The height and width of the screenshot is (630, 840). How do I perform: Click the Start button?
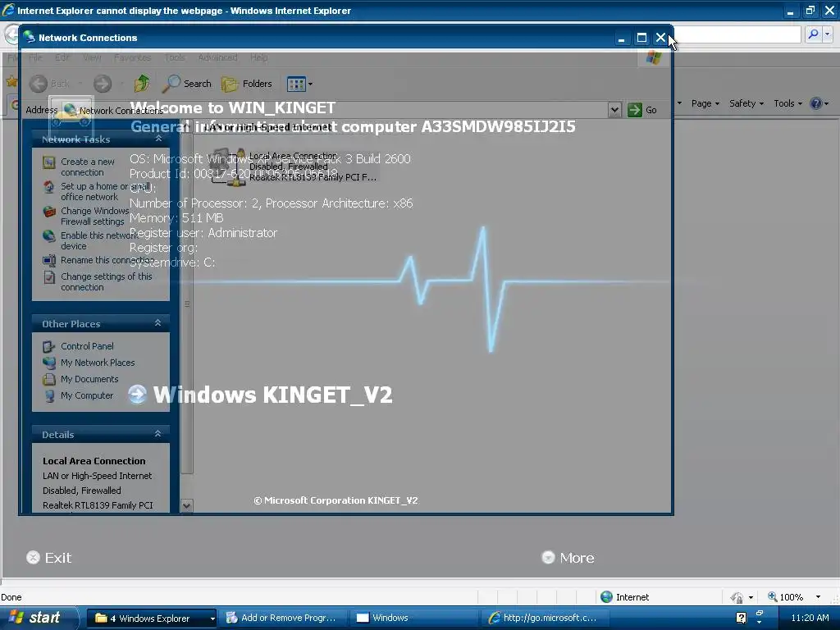tap(39, 618)
